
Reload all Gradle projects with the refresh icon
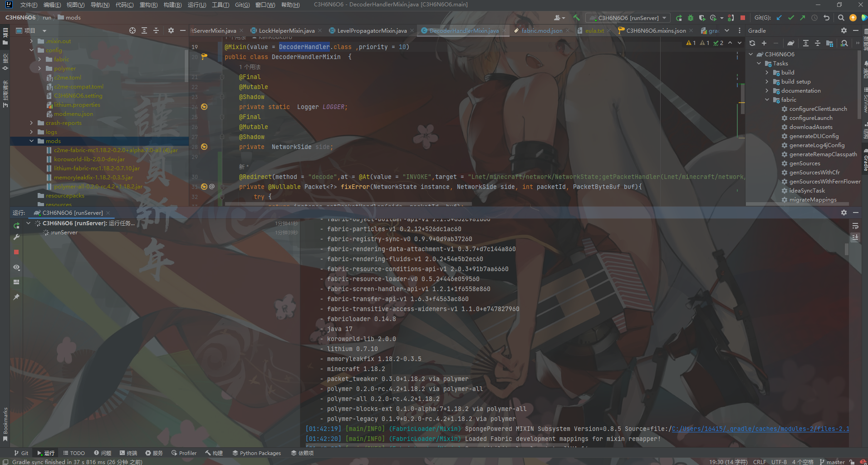click(752, 43)
